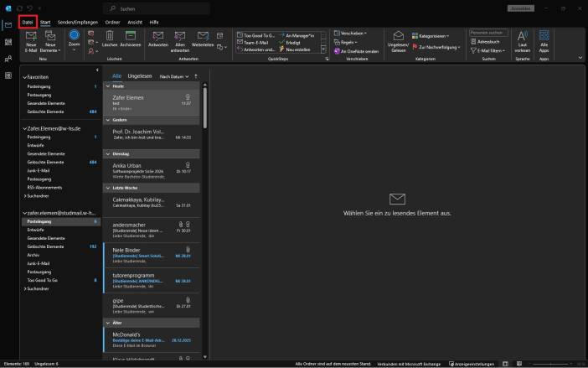This screenshot has height=368, width=588.
Task: Open the Nach Datum sort dropdown
Action: (x=174, y=75)
